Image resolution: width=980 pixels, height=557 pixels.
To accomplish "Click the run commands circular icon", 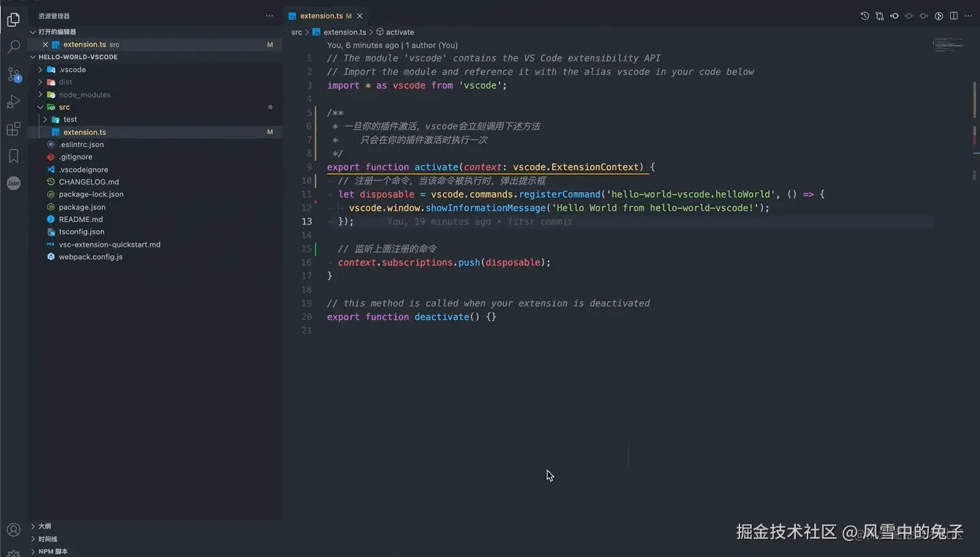I will click(x=939, y=16).
